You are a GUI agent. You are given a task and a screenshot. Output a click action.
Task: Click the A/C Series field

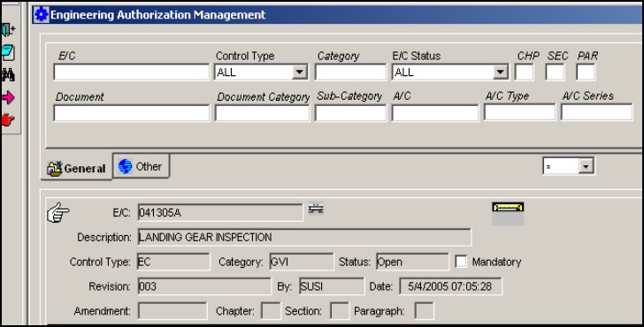(597, 112)
